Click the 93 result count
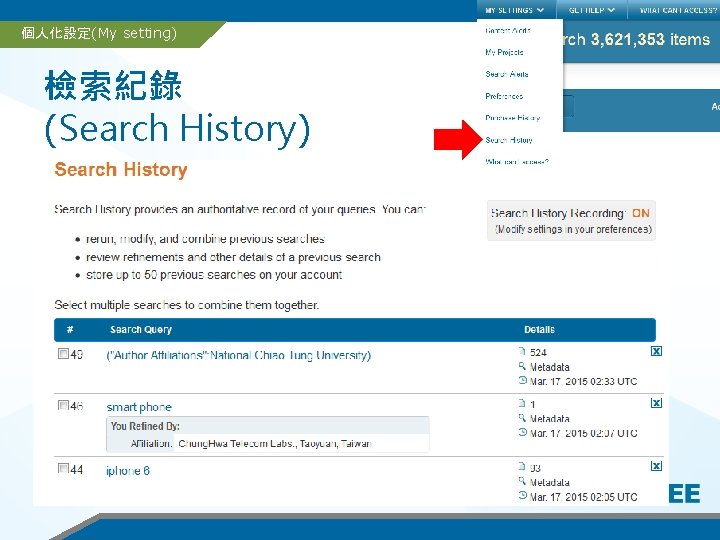This screenshot has height=540, width=720. 535,468
